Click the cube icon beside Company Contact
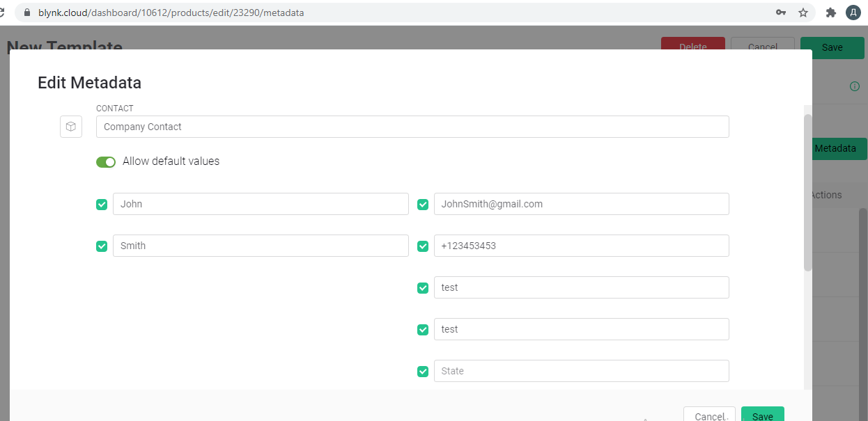 [x=71, y=127]
